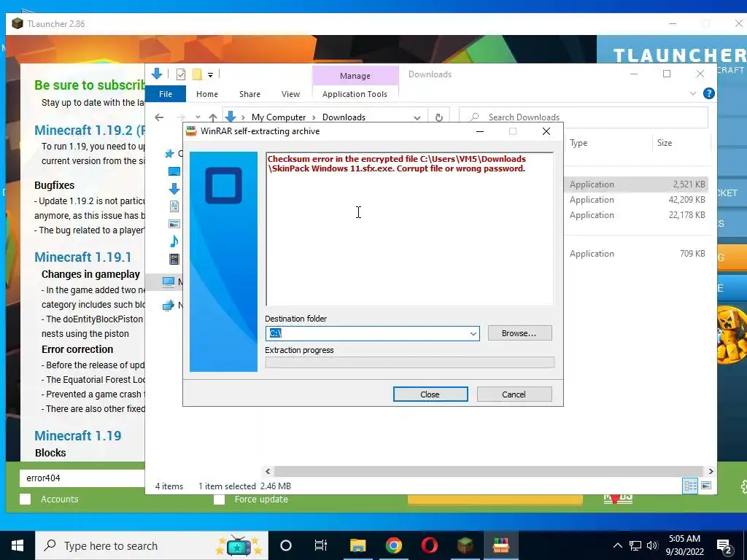This screenshot has width=747, height=560.
Task: Click Network icon in navigation pane
Action: coord(169,306)
